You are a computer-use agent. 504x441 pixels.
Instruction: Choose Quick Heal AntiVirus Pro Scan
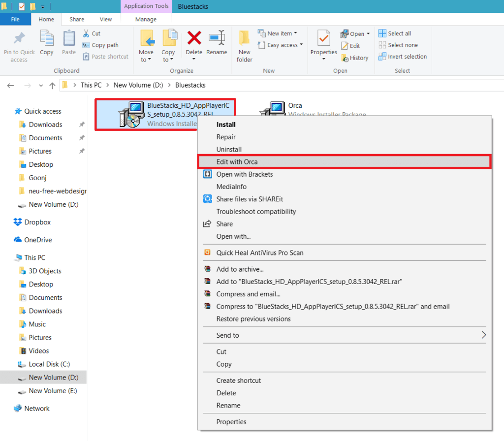tap(344, 252)
